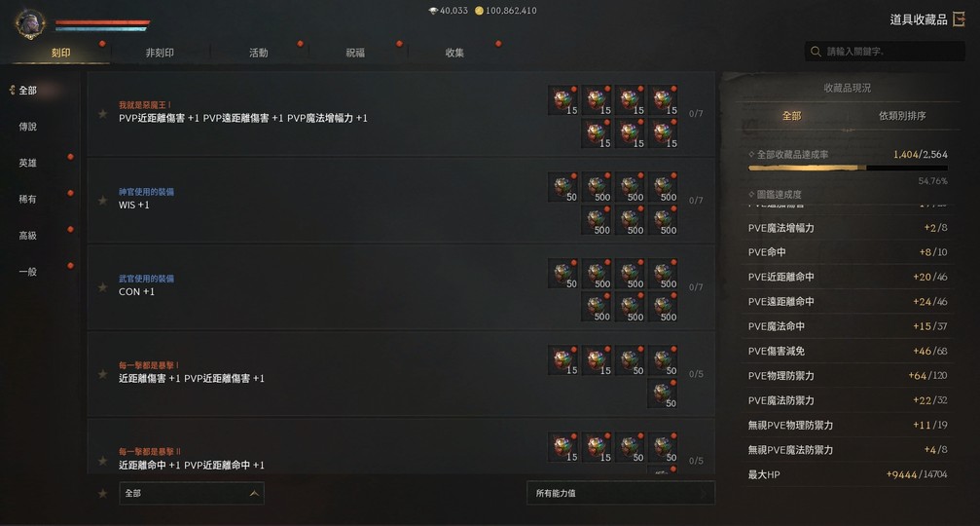Click the diamond currency icon at top
The image size is (980, 526).
coord(433,11)
